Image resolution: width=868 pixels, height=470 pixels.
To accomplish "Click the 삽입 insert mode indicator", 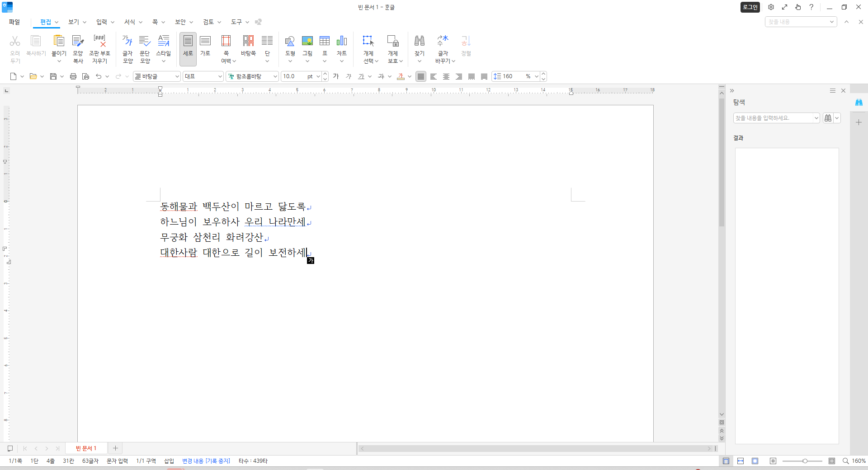I will (169, 461).
